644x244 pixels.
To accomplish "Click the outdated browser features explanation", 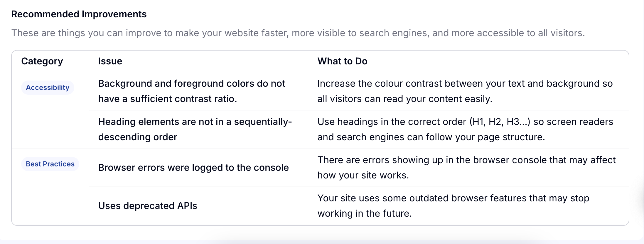I will point(453,206).
